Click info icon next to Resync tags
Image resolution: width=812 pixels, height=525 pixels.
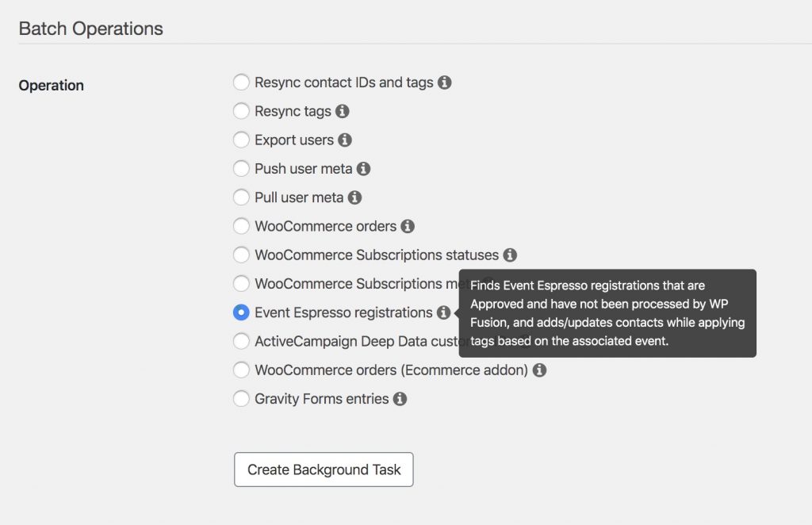coord(343,111)
